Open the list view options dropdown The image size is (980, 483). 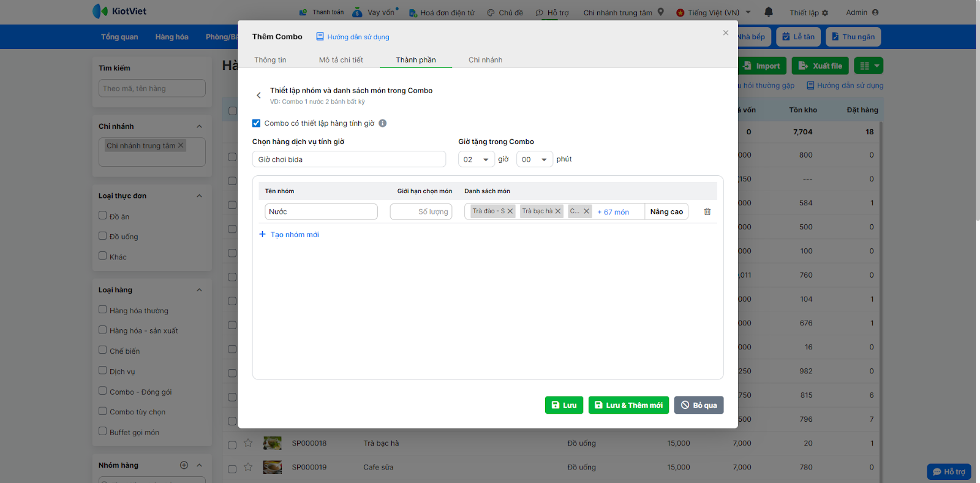(869, 66)
